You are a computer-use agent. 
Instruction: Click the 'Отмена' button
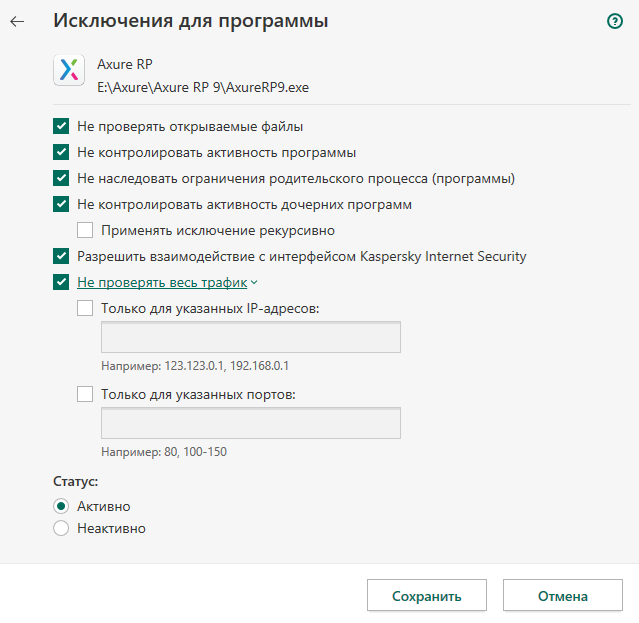[x=563, y=596]
